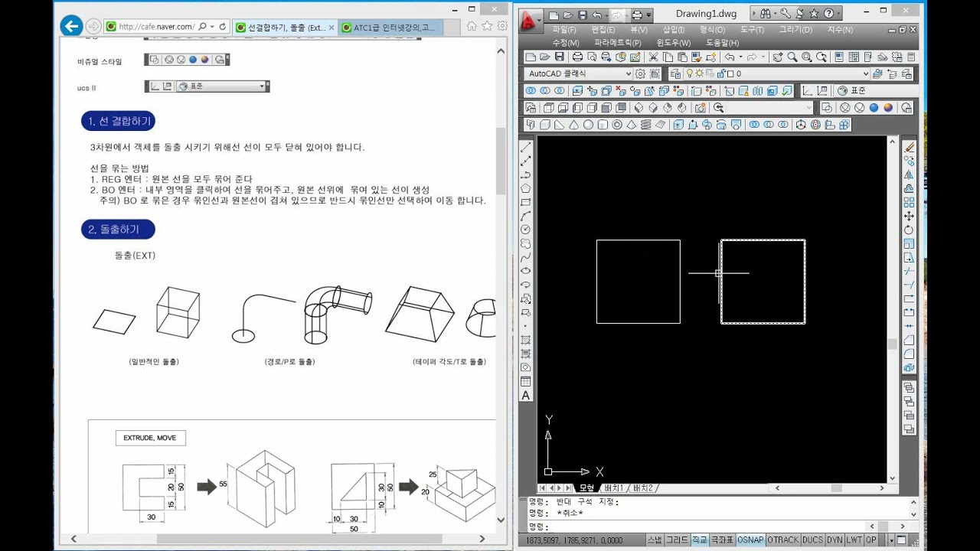
Task: Open the 수정(M) menu
Action: (566, 43)
